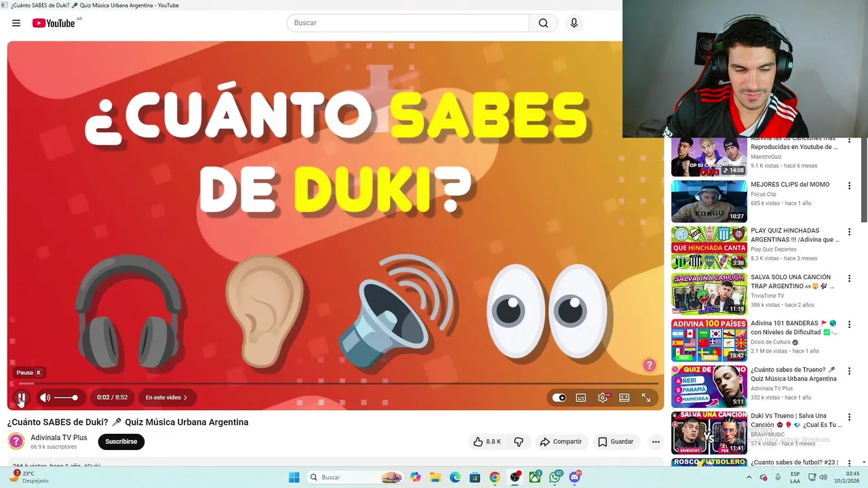
Task: Click the 'Dosis de Cultura' channel name
Action: [770, 342]
